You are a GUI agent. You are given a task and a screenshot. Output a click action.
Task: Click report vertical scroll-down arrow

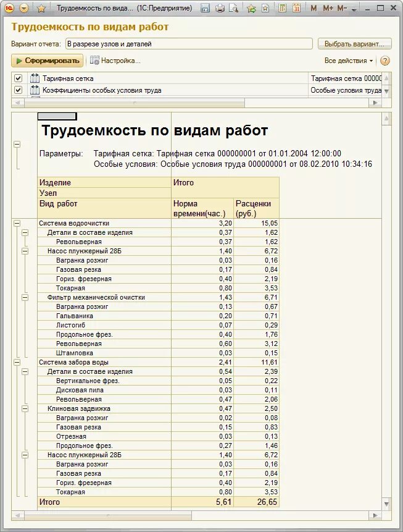tap(386, 504)
